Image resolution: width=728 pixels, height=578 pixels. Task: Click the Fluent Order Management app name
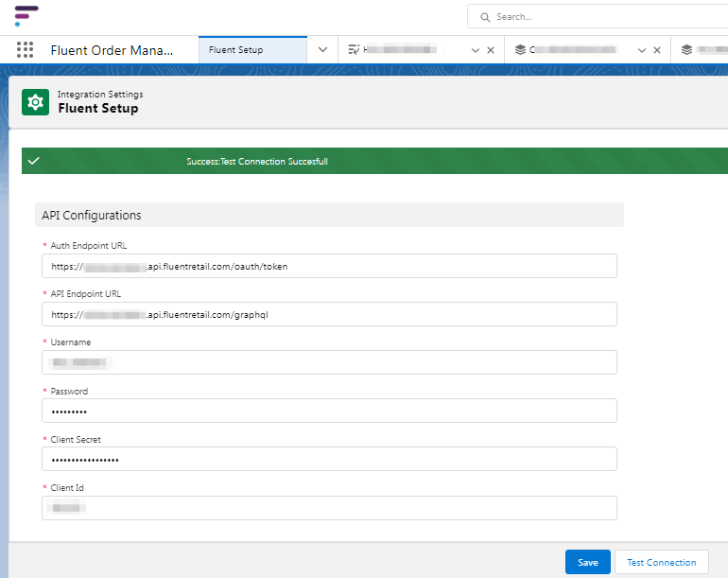[x=112, y=50]
